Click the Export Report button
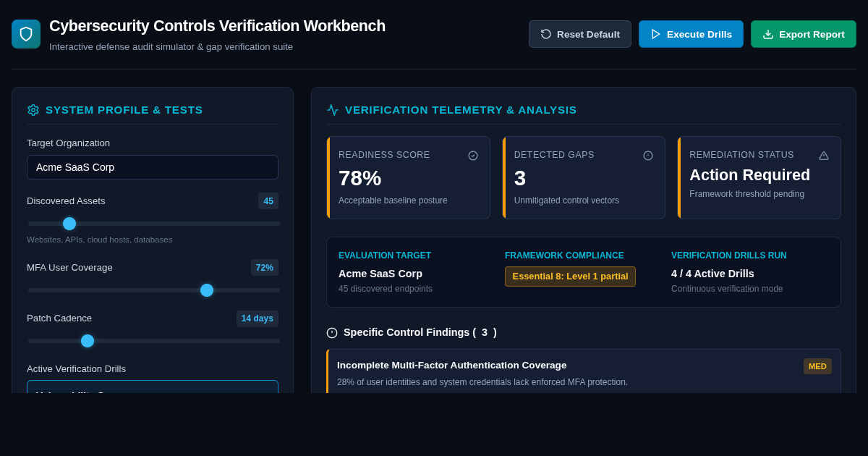Screen dimensions: 868x456 [x=804, y=34]
